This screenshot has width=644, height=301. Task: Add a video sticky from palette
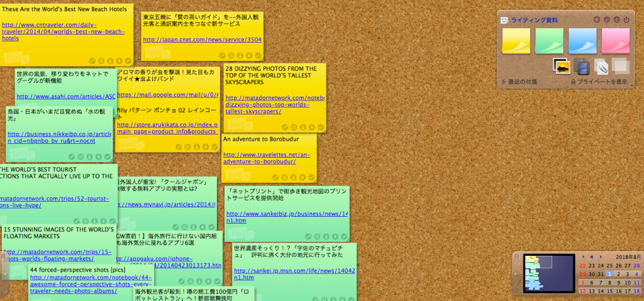pyautogui.click(x=581, y=66)
